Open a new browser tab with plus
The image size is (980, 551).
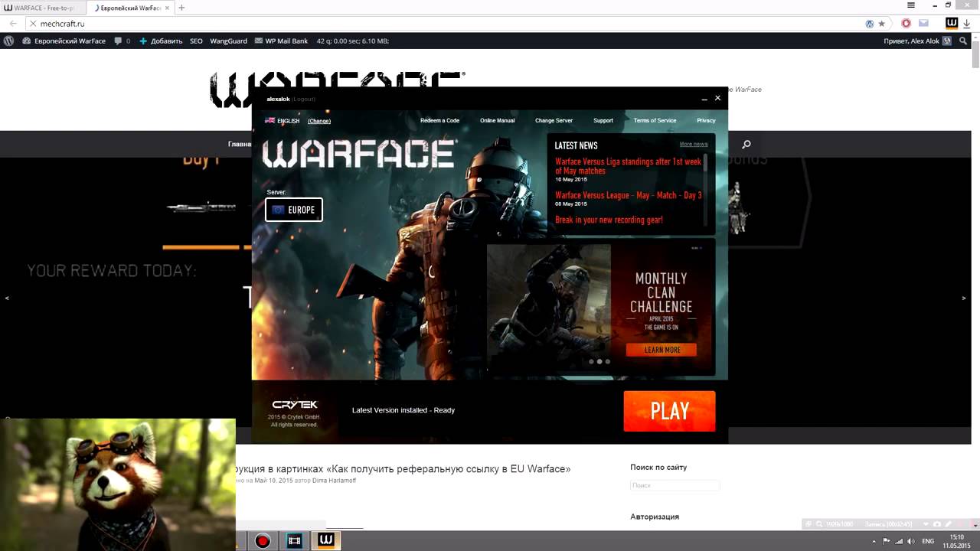181,7
